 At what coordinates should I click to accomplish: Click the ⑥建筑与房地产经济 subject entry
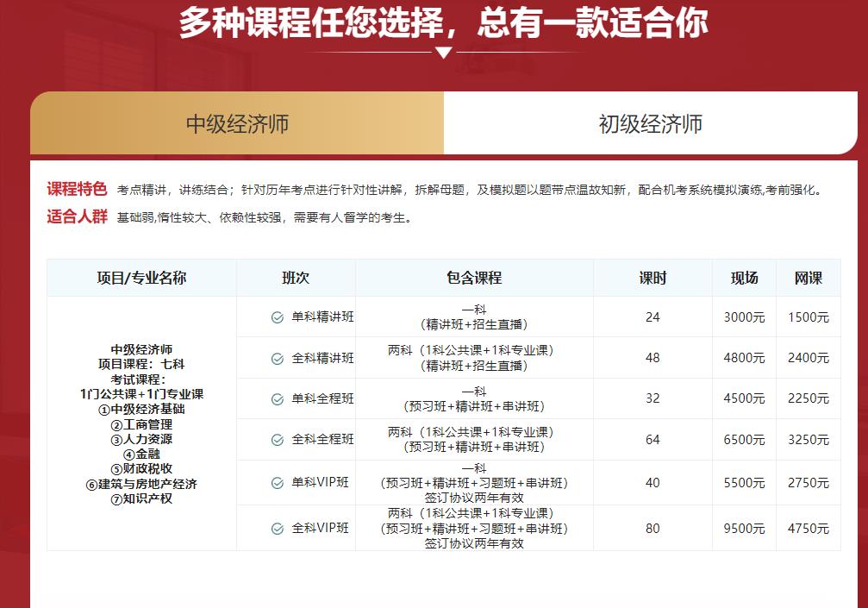point(141,484)
